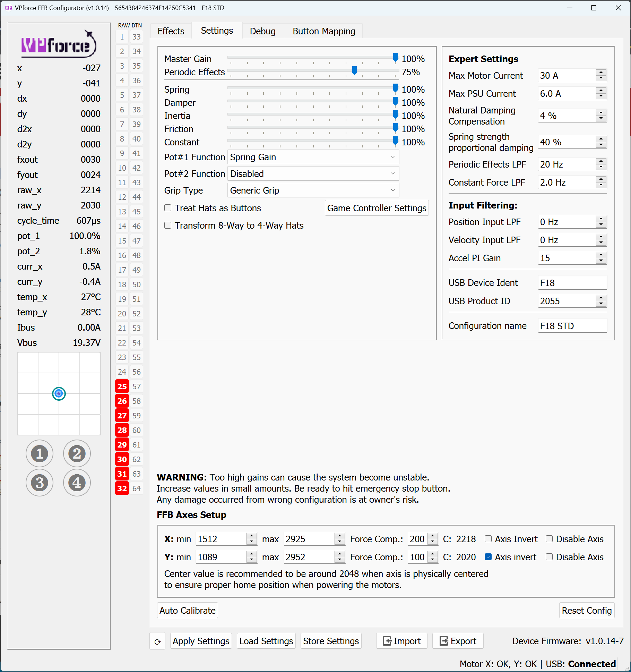Check Disable Axis for X axis
Viewport: 631px width, 672px height.
(549, 539)
